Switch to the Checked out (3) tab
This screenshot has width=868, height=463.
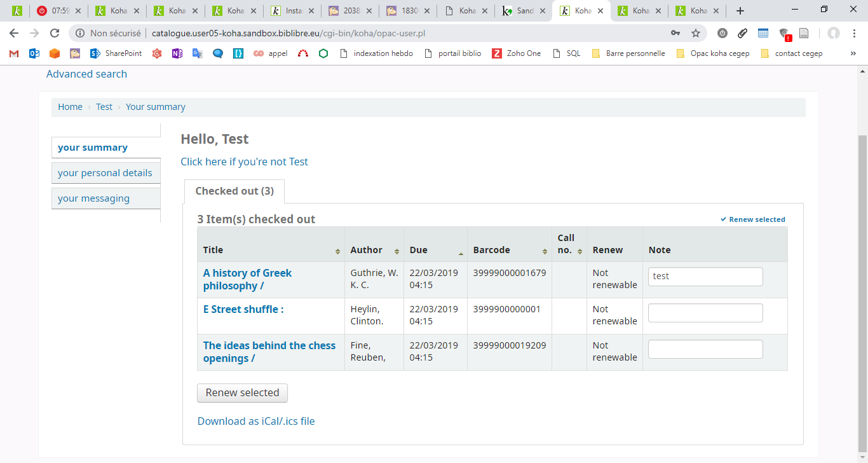coord(234,191)
